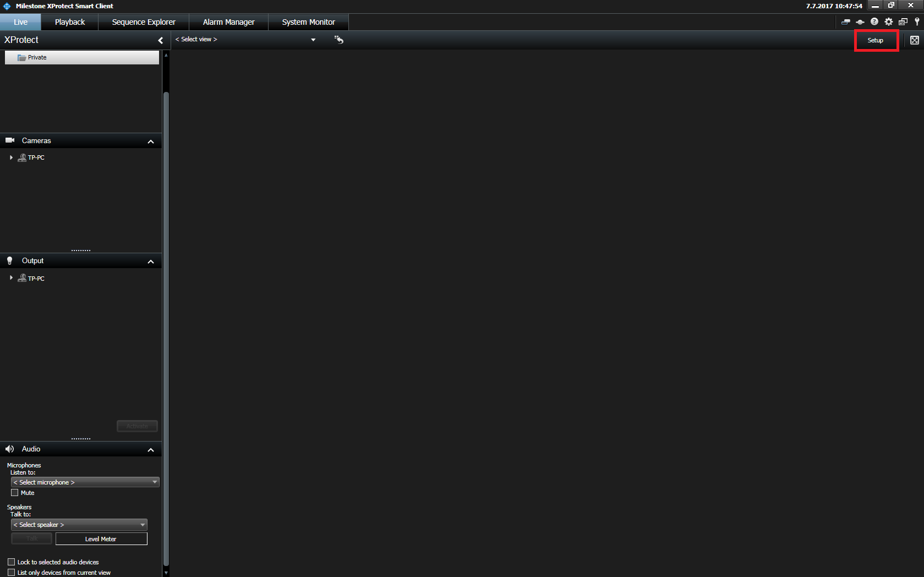Toggle full screen view icon
Image resolution: width=924 pixels, height=577 pixels.
click(914, 40)
